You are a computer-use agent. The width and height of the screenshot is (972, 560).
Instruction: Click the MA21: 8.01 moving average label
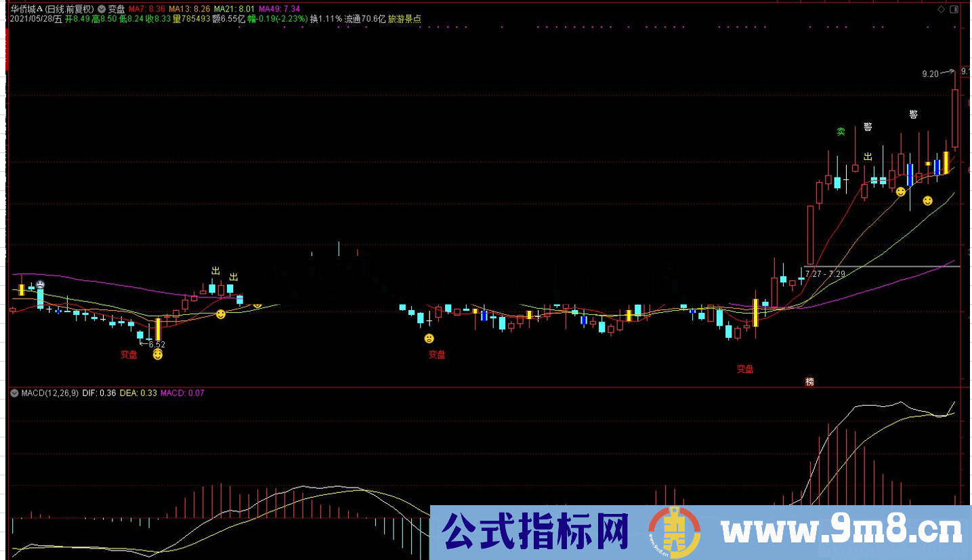[x=234, y=9]
